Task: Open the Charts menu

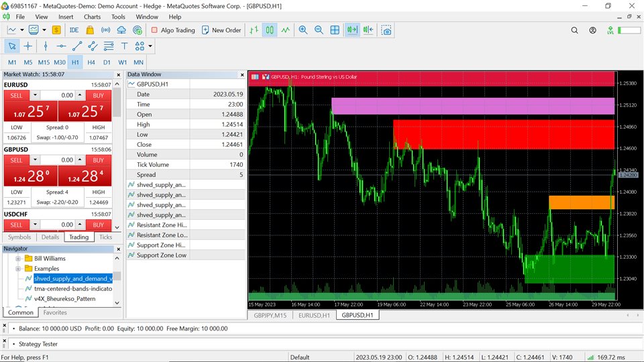Action: click(92, 17)
